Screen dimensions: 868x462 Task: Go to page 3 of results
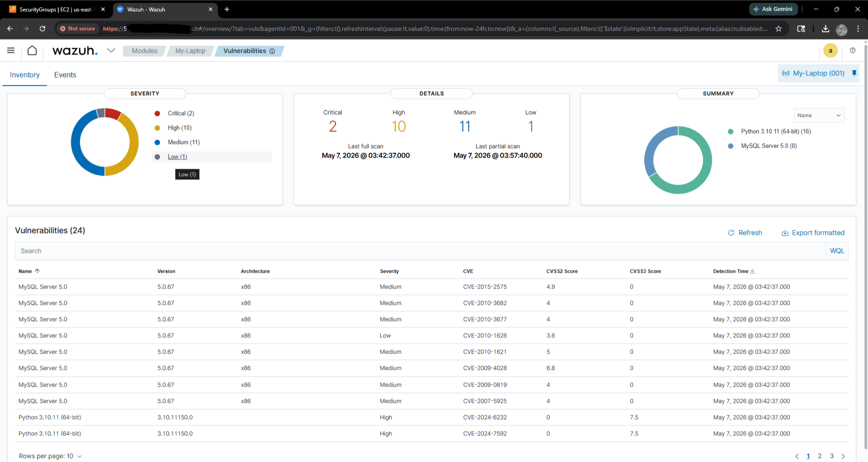click(832, 456)
